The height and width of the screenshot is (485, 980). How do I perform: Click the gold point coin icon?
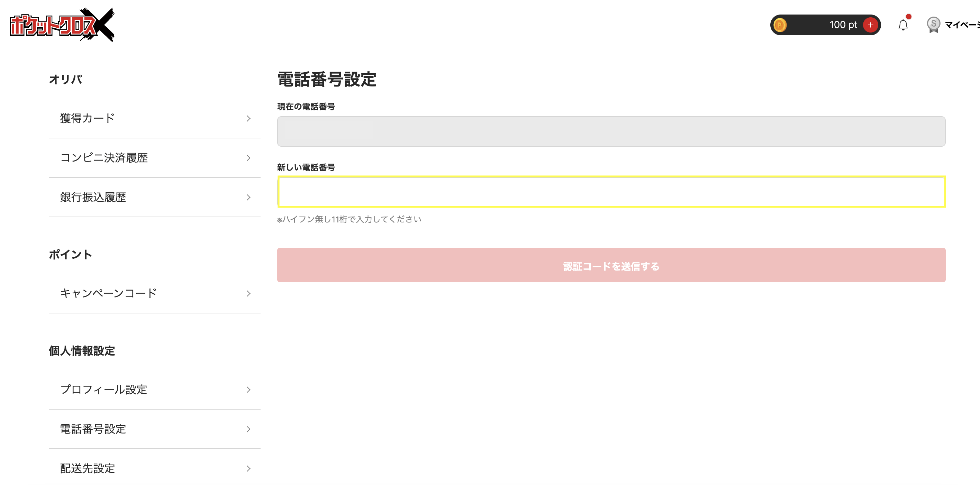(780, 25)
